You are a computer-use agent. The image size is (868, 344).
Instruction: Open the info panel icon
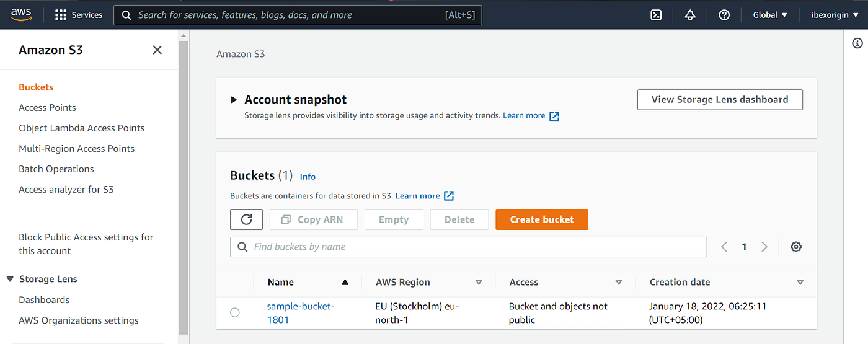coord(857,43)
